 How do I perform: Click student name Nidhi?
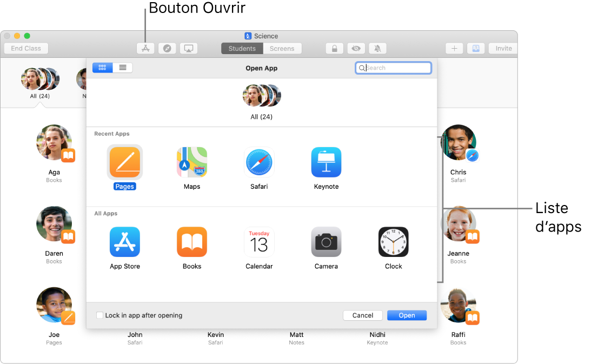pyautogui.click(x=377, y=335)
